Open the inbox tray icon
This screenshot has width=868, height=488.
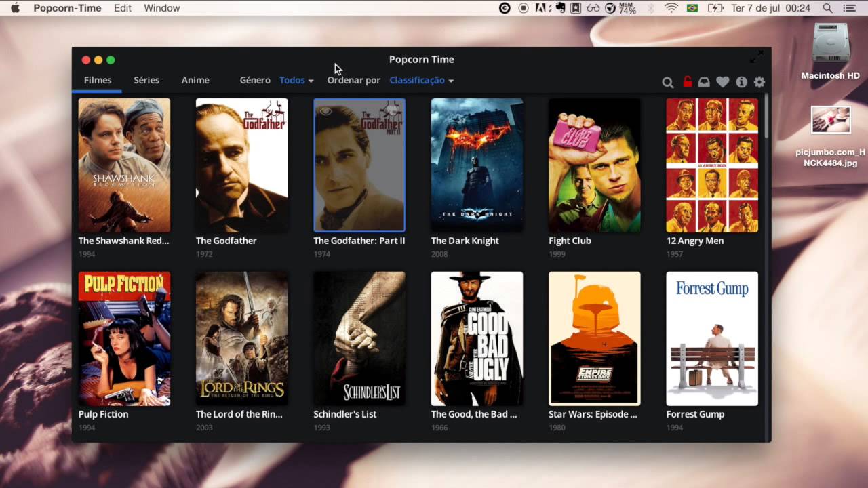(x=705, y=82)
